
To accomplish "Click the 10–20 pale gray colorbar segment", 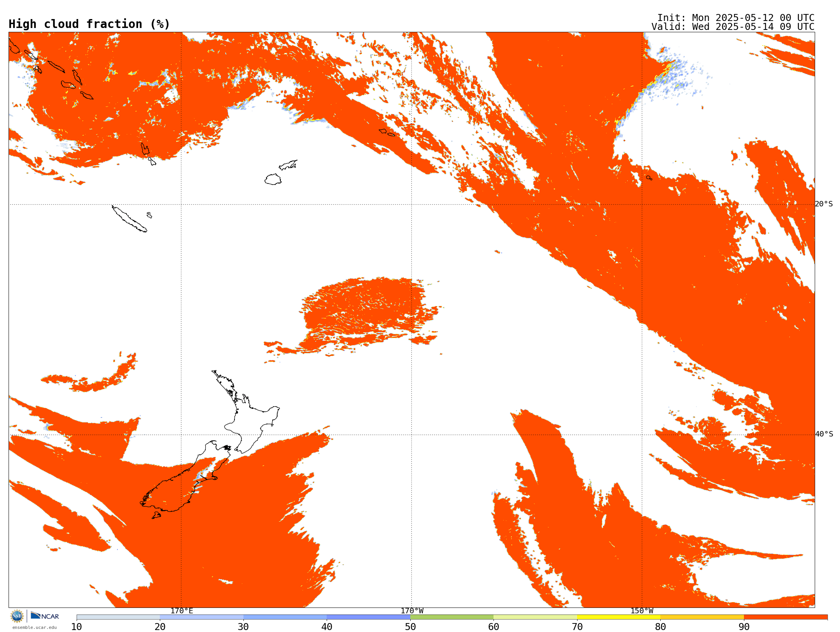I will pyautogui.click(x=118, y=617).
